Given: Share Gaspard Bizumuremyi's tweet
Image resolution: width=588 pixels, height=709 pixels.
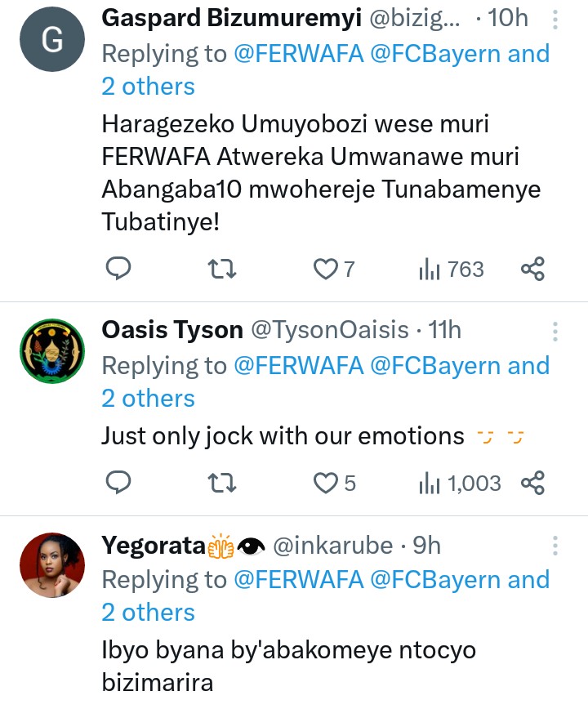Looking at the screenshot, I should point(532,269).
